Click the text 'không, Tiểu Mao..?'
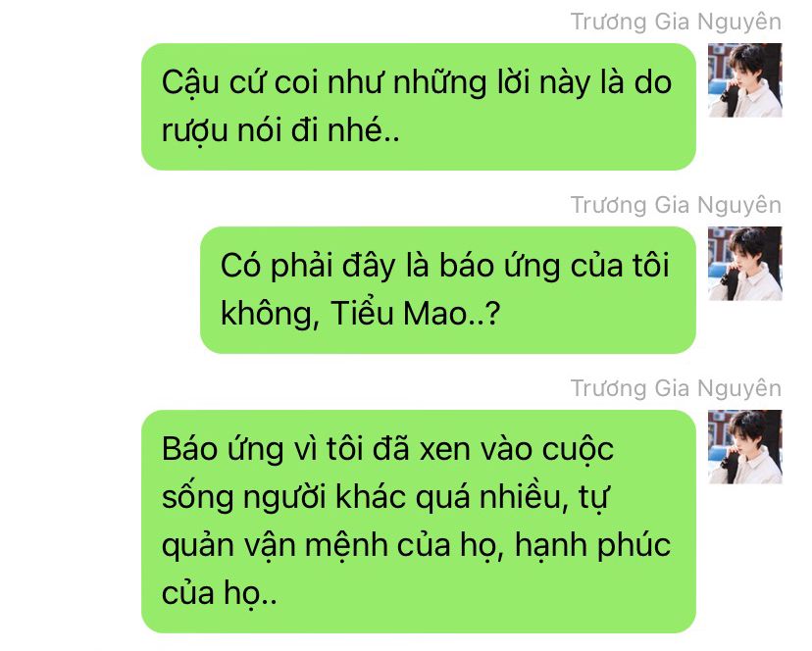Image resolution: width=812 pixels, height=651 pixels. (361, 314)
